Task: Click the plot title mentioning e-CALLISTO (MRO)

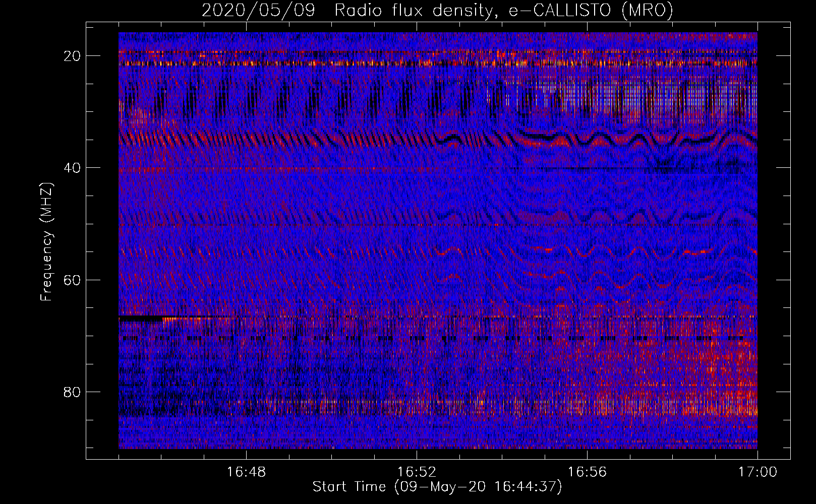Action: click(x=437, y=11)
